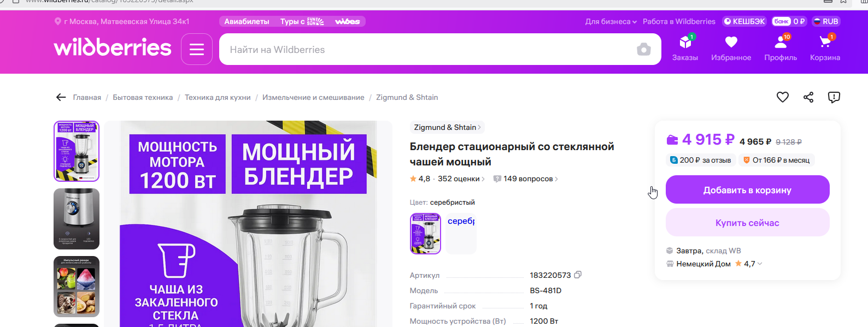Click Добавить в корзину button

tap(747, 190)
